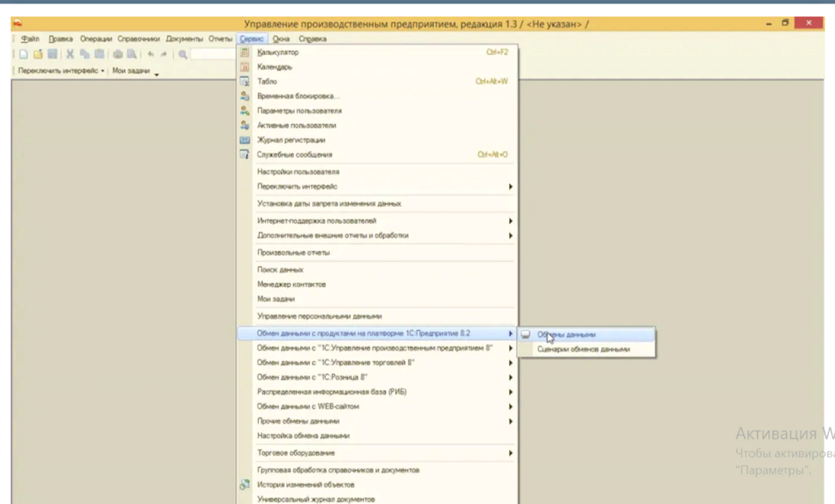
Task: Expand Обмен данными с 1С:Розница 8 submenu
Action: click(510, 377)
